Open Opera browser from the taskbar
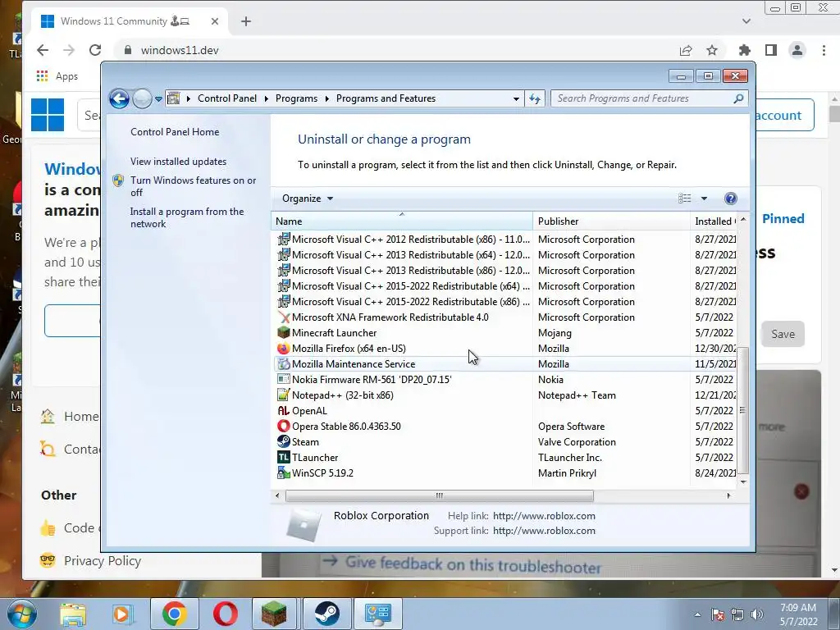 coord(226,614)
